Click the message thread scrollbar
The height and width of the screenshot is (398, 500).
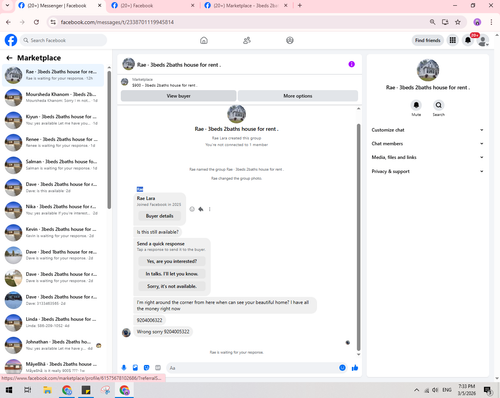[358, 237]
